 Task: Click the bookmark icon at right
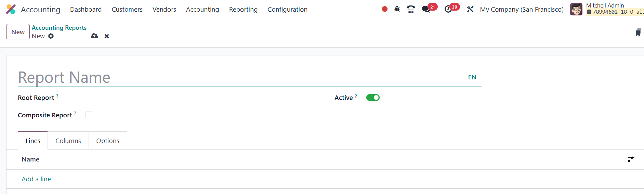638,32
